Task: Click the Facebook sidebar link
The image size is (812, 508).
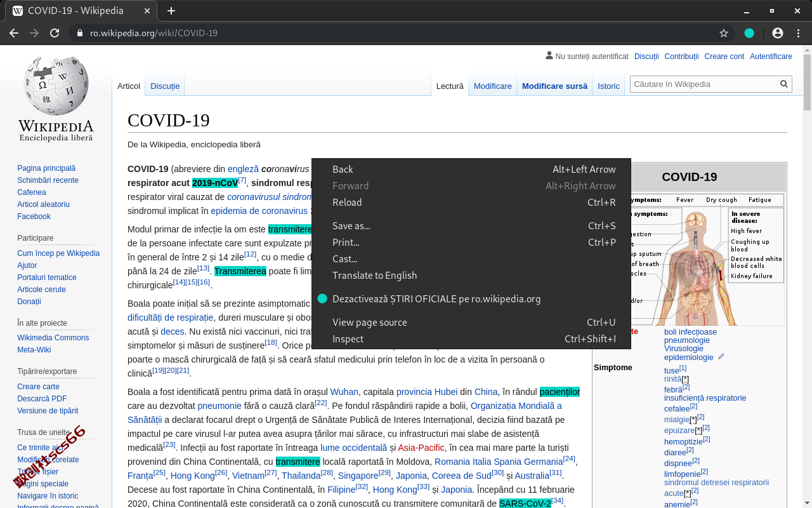Action: 34,217
